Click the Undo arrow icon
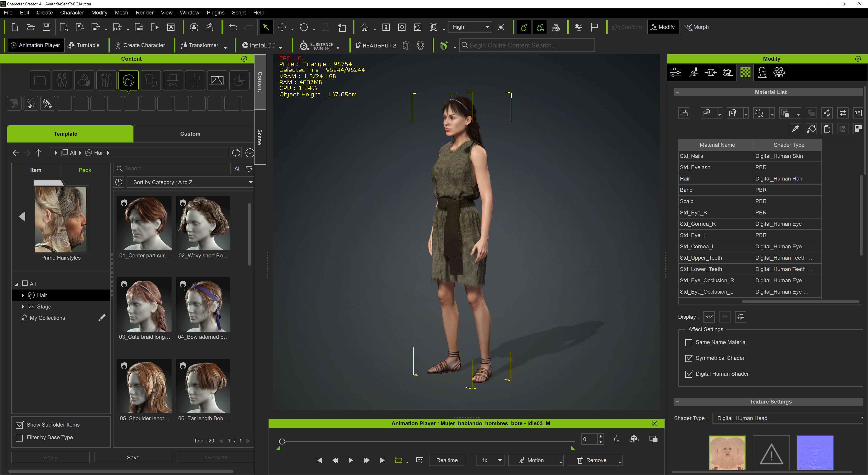868x475 pixels. [233, 27]
